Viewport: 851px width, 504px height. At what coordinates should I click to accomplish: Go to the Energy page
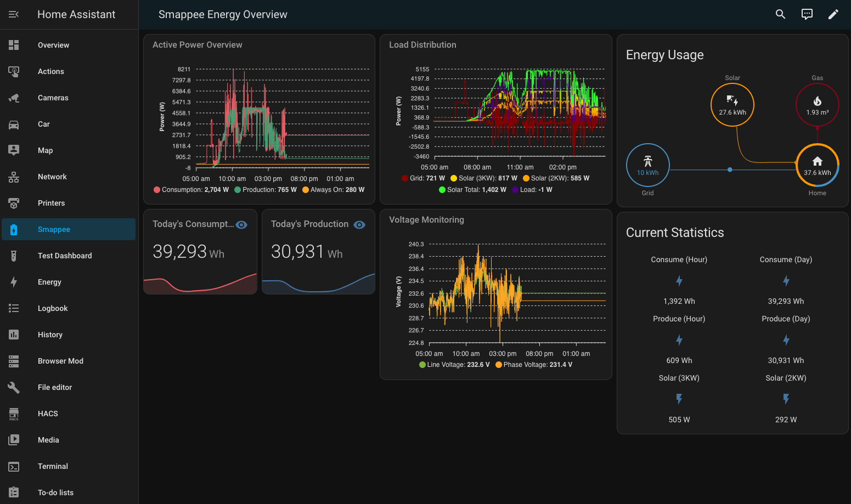(x=69, y=282)
